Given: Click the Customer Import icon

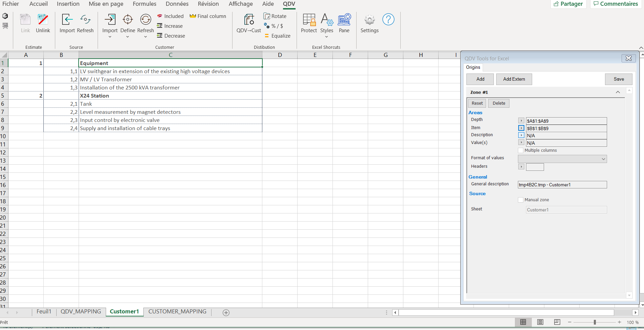Looking at the screenshot, I should pyautogui.click(x=110, y=20).
